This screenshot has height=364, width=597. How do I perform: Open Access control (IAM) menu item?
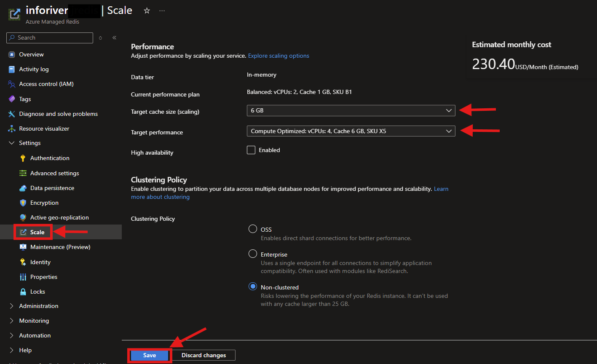pos(46,84)
